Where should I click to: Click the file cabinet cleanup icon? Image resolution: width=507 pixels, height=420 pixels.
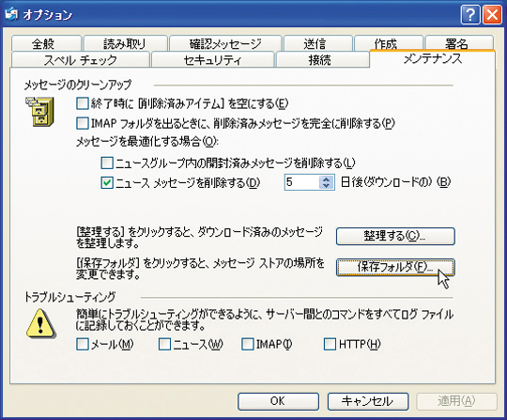point(39,112)
